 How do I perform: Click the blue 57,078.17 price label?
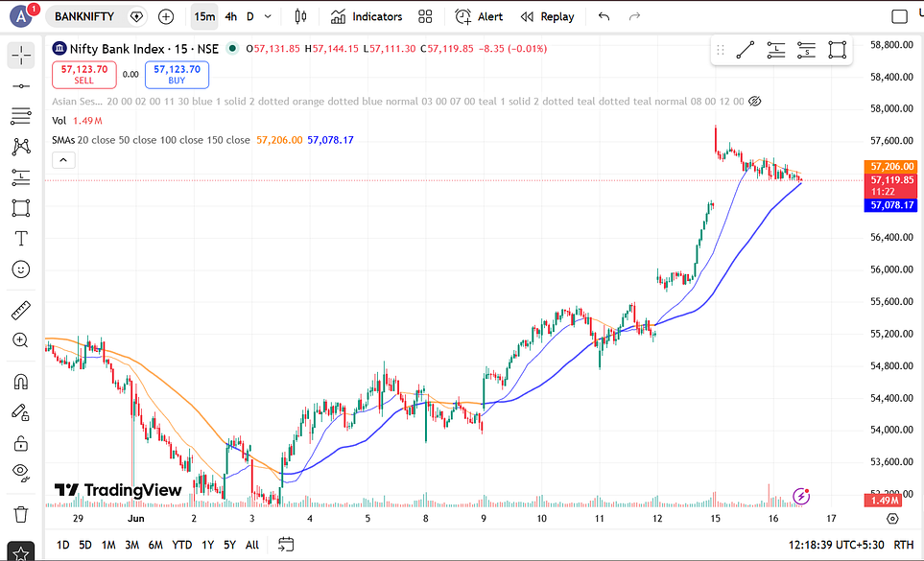(x=892, y=205)
